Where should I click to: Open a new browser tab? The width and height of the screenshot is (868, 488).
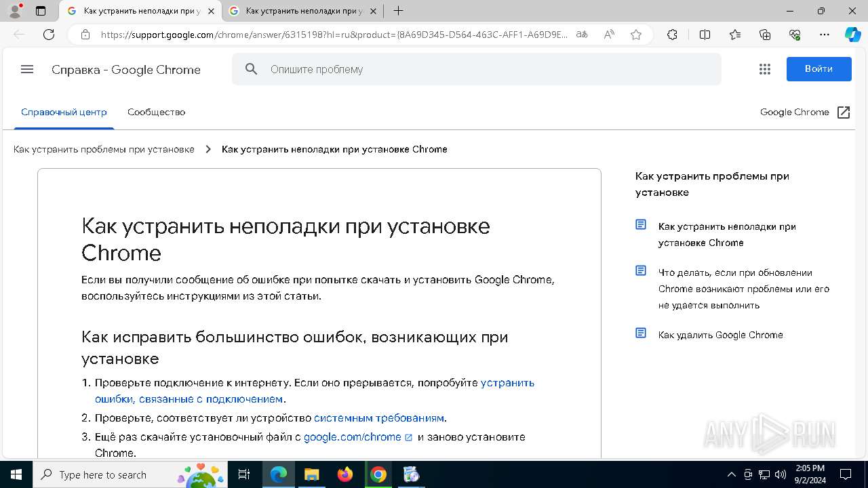399,11
